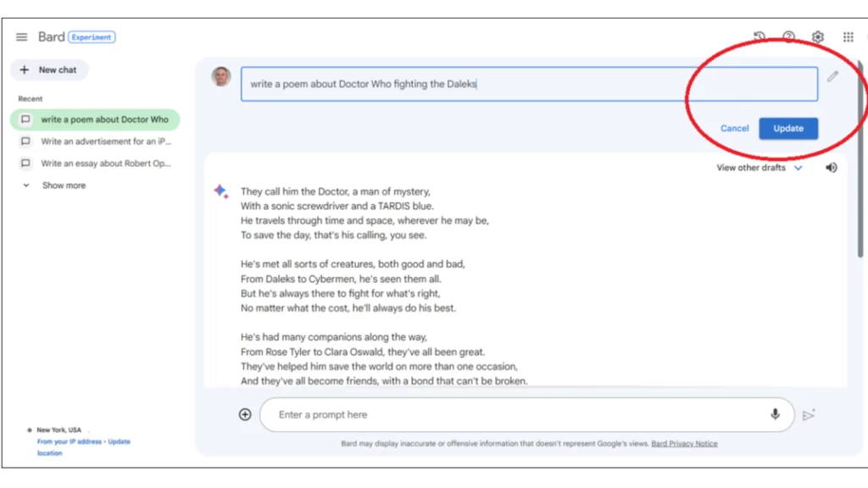Click the plus upload image icon

245,414
